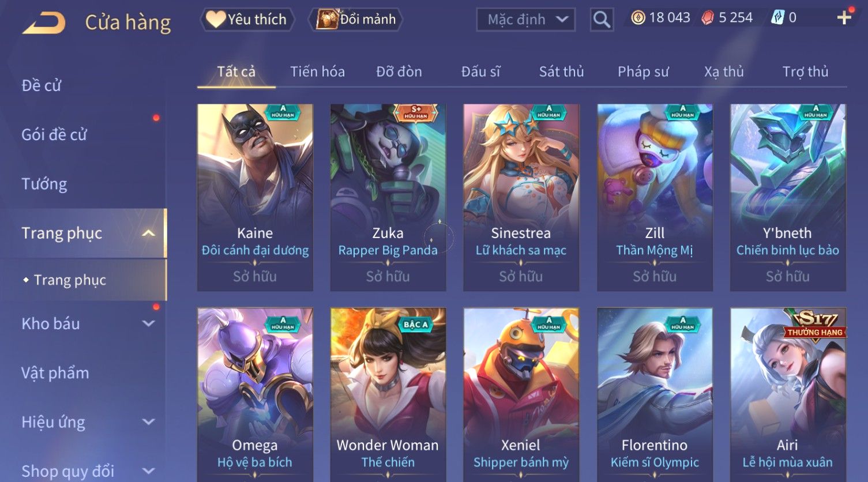The image size is (868, 482).
Task: Select the Wonder Woman Thế chiến skin card
Action: (x=388, y=394)
